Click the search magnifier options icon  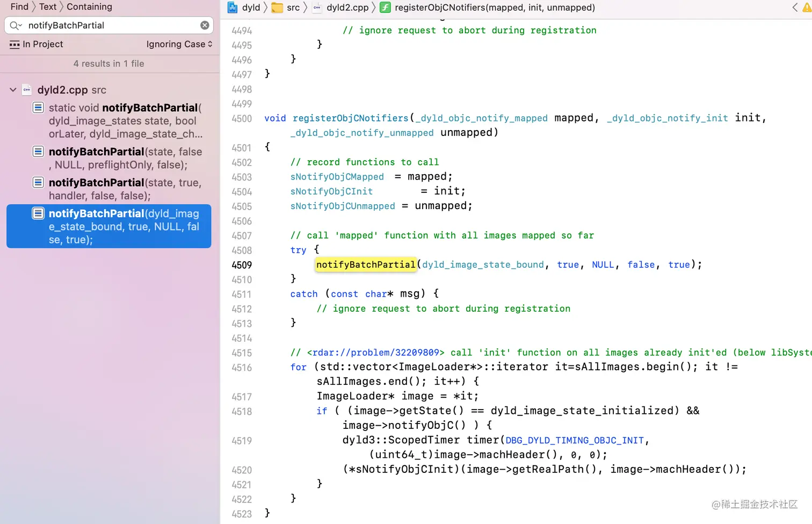pos(16,25)
